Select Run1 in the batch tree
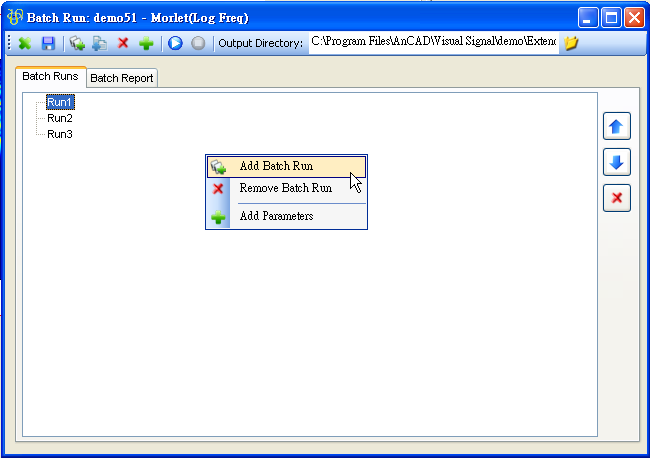The image size is (650, 458). pyautogui.click(x=60, y=102)
